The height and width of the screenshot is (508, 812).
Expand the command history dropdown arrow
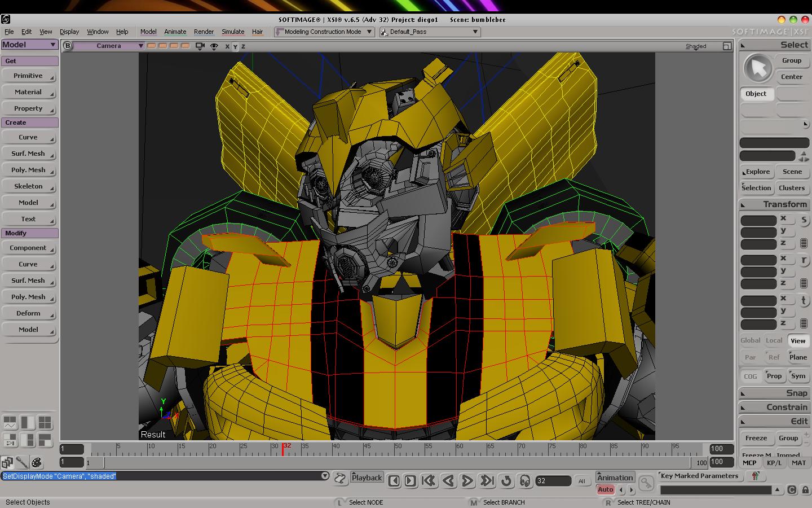click(325, 476)
